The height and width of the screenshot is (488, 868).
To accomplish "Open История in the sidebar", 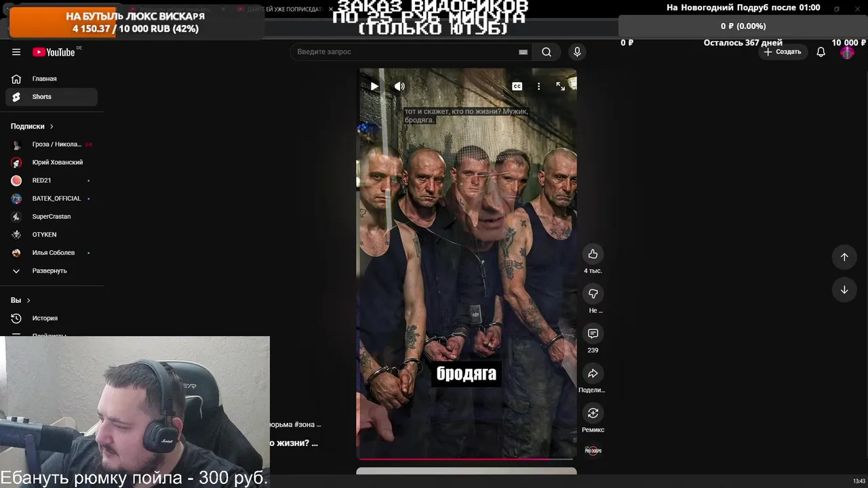I will 52,319.
